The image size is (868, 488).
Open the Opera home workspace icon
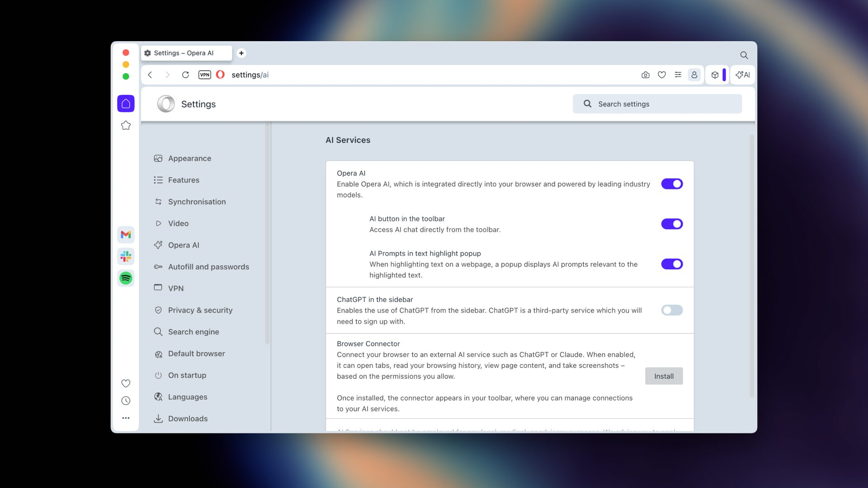pyautogui.click(x=126, y=103)
